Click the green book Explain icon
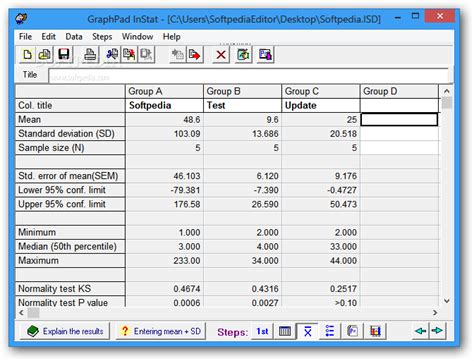The height and width of the screenshot is (361, 474). pos(33,331)
